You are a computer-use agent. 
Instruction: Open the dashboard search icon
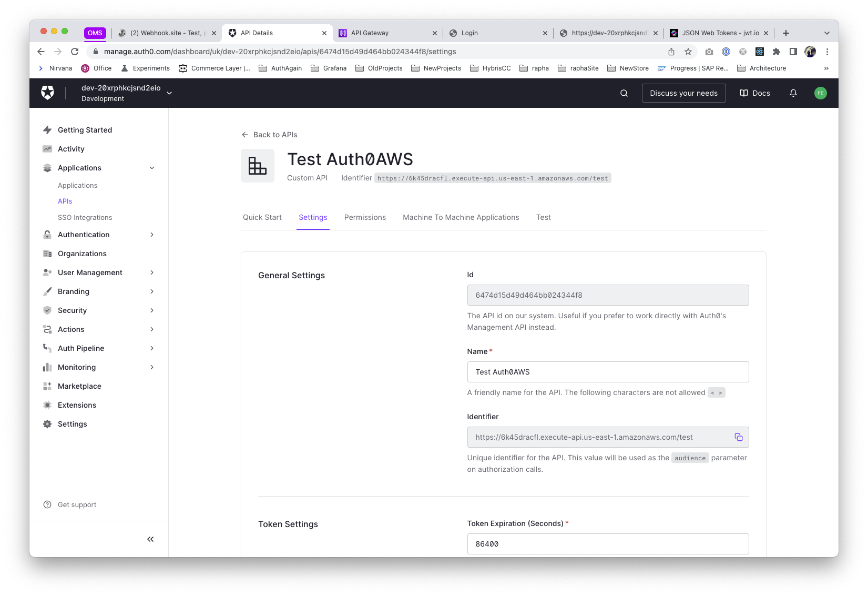624,93
